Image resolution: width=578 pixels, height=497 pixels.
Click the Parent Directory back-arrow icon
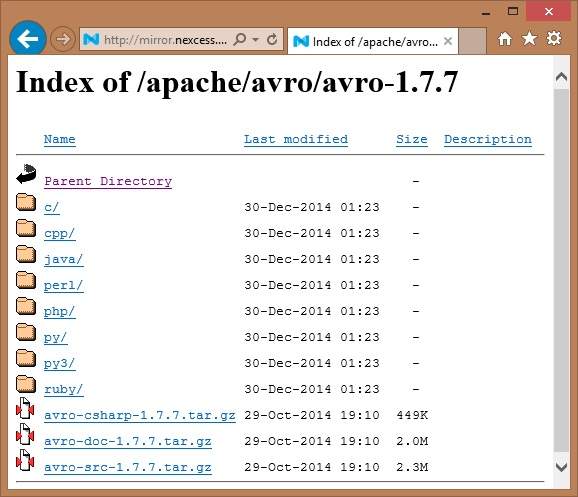click(26, 174)
